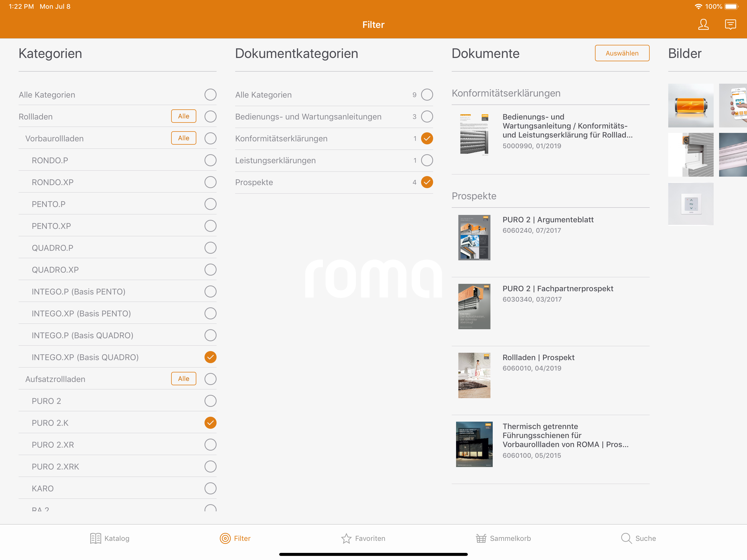The height and width of the screenshot is (560, 747).
Task: Select PENTO.XP category row
Action: tap(118, 226)
